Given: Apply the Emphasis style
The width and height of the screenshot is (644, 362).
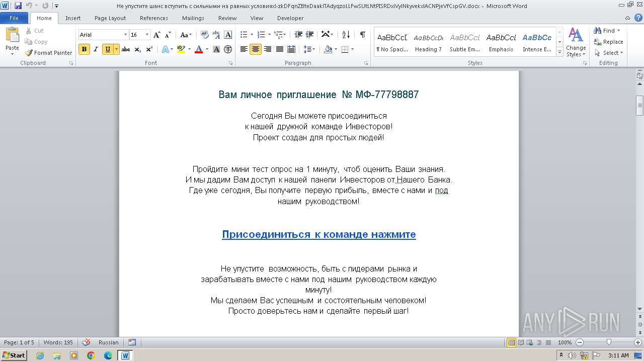Looking at the screenshot, I should [x=501, y=42].
